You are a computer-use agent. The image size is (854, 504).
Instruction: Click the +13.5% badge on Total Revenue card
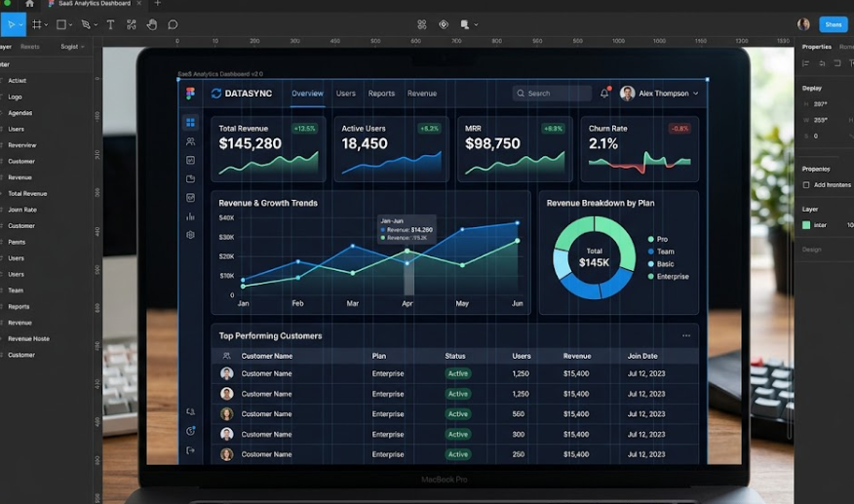(304, 129)
